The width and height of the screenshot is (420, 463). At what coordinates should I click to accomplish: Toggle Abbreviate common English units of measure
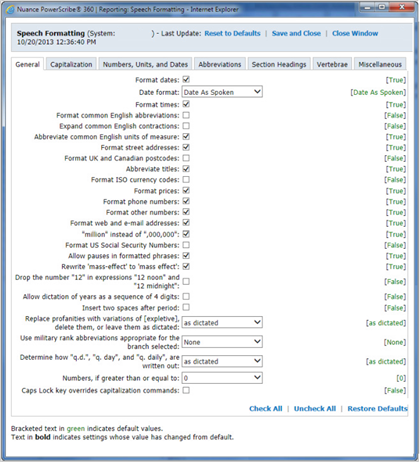(186, 137)
